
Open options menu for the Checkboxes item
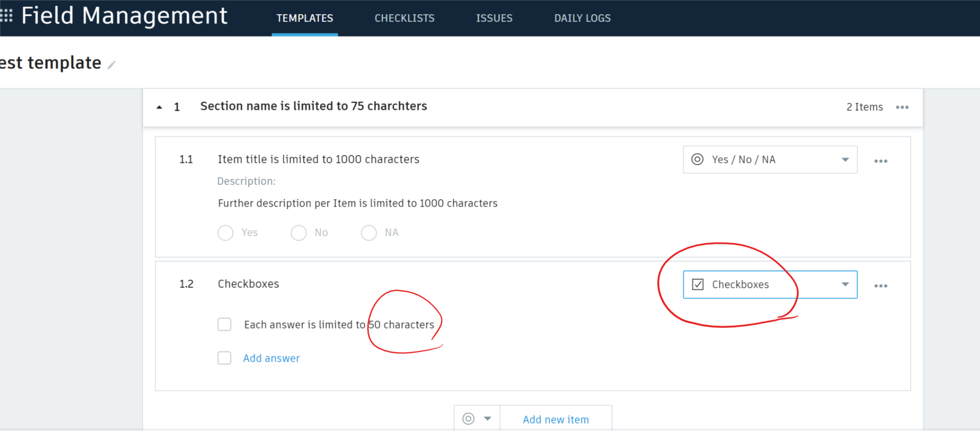click(x=881, y=285)
